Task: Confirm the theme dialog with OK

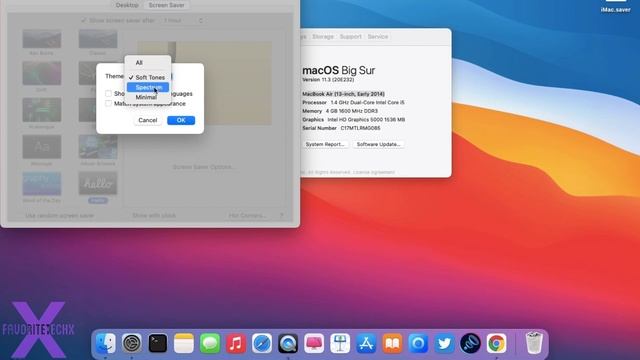Action: pos(181,120)
